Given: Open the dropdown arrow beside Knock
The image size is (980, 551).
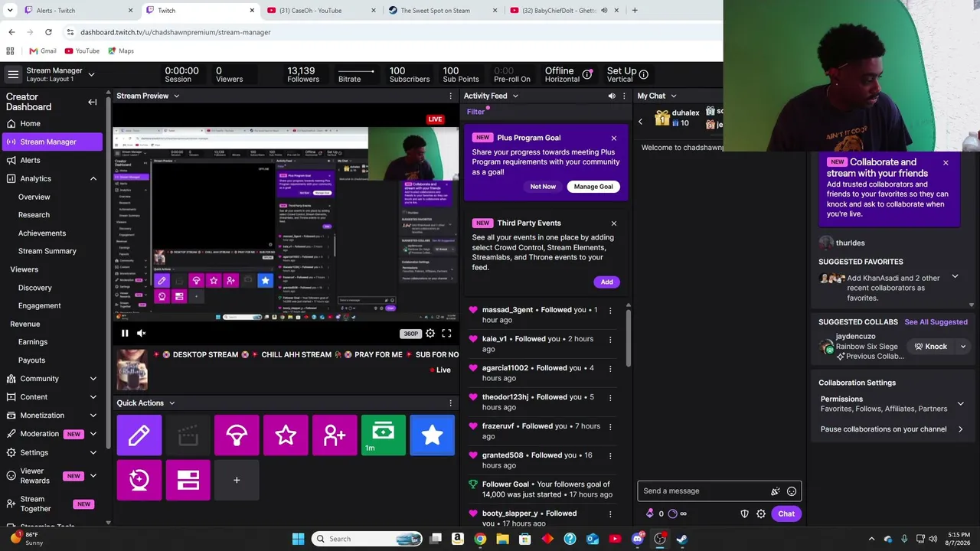Looking at the screenshot, I should (963, 347).
